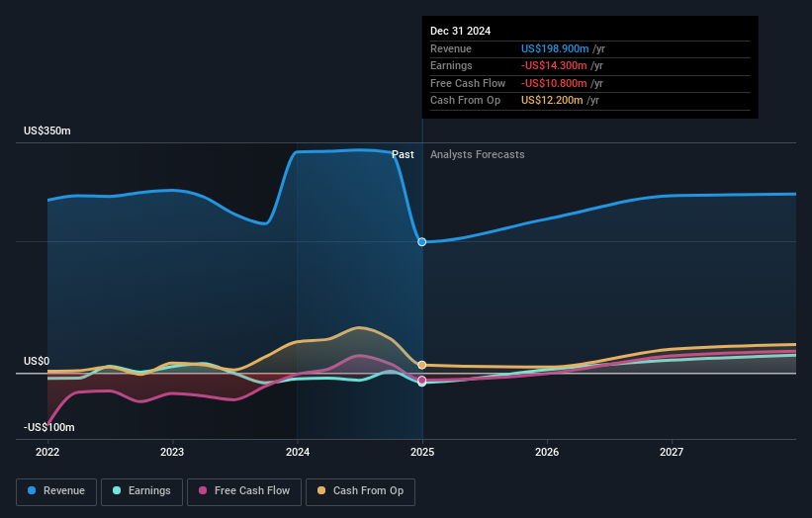This screenshot has width=812, height=518.
Task: Click the US$350m axis label
Action: [x=47, y=130]
